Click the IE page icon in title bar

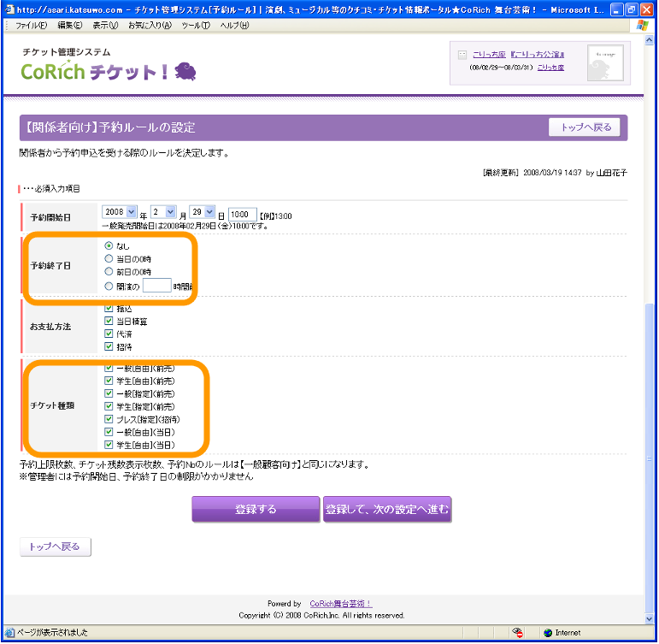click(x=9, y=9)
